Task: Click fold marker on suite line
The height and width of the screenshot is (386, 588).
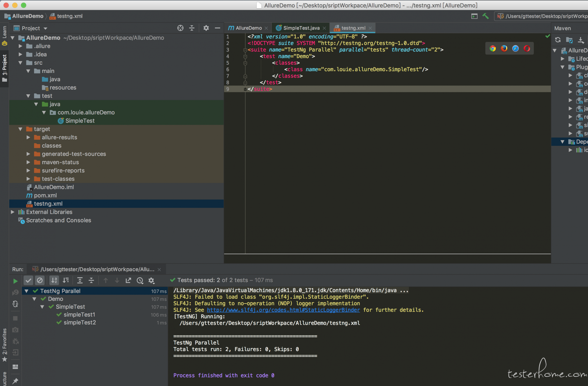Action: [x=245, y=50]
